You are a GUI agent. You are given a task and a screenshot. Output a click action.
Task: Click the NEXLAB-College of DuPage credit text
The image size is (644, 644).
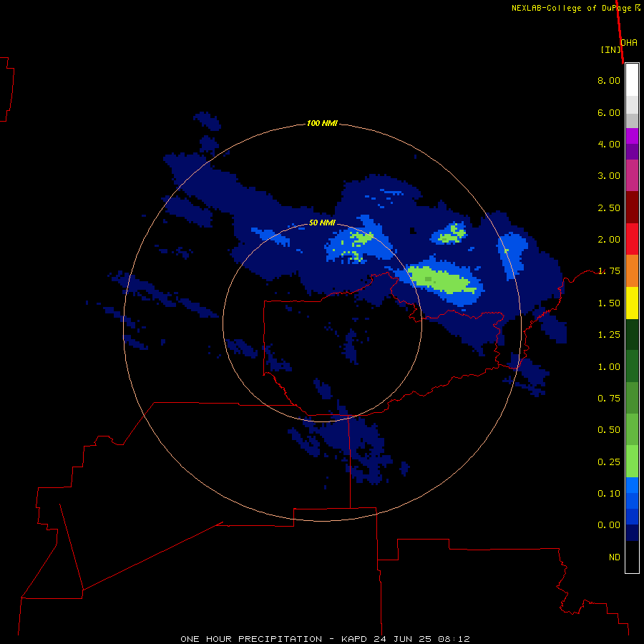point(576,8)
